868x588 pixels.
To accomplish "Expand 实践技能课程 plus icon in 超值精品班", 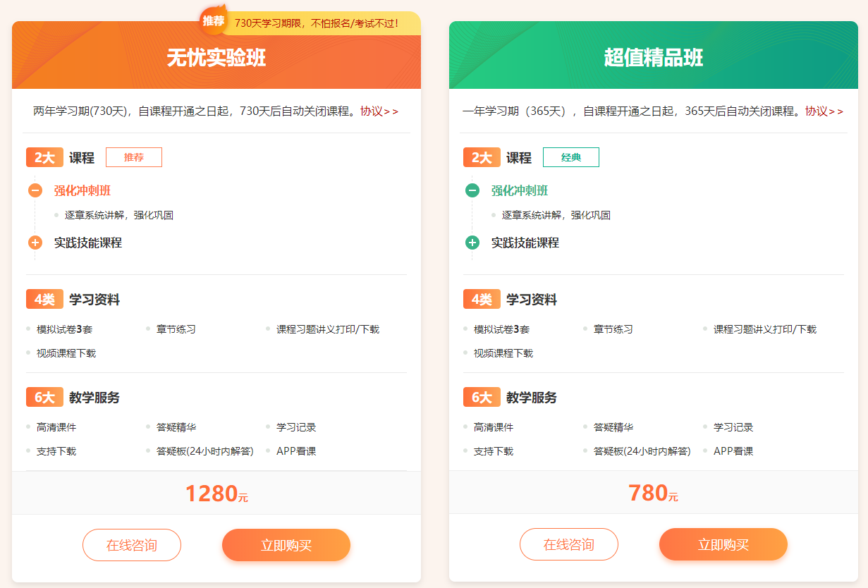I will pos(472,243).
